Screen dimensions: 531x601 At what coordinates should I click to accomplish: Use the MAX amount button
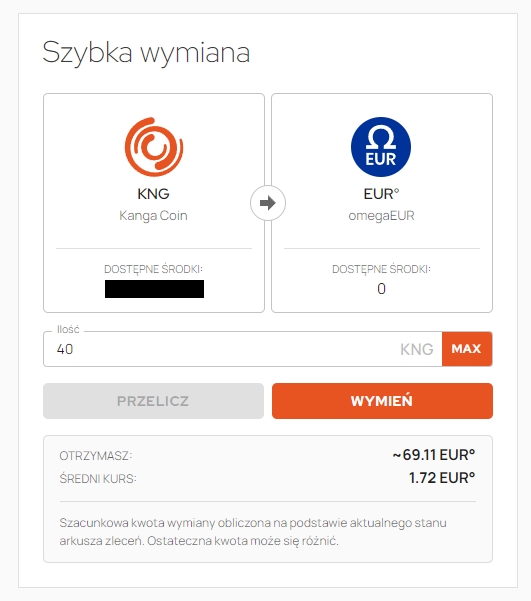pyautogui.click(x=467, y=349)
